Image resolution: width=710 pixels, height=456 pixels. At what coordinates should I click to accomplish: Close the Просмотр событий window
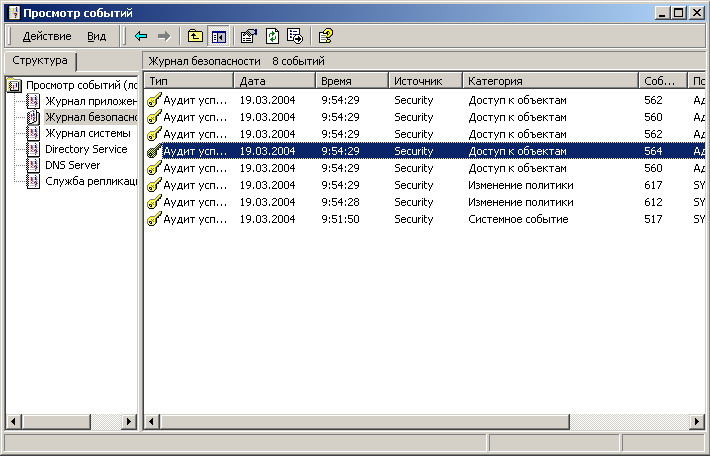tap(696, 13)
